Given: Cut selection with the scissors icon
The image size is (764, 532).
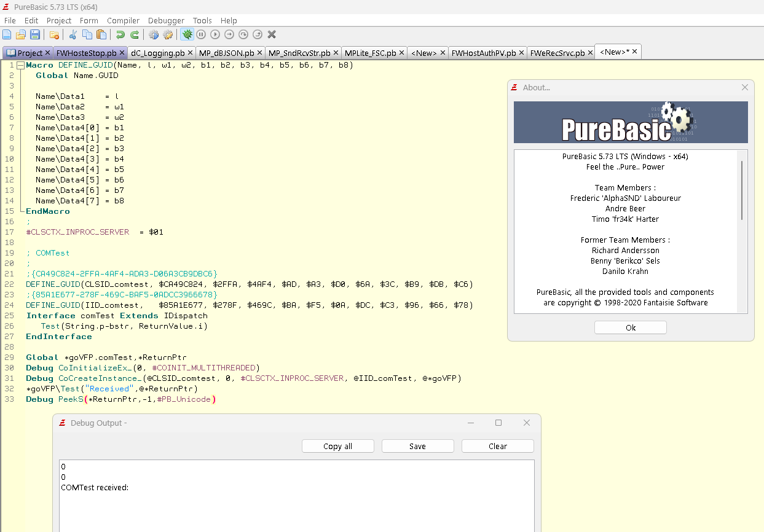Looking at the screenshot, I should point(73,34).
